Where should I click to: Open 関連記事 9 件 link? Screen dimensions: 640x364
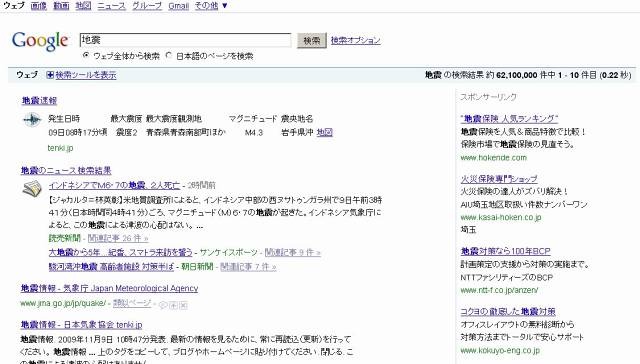point(293,253)
